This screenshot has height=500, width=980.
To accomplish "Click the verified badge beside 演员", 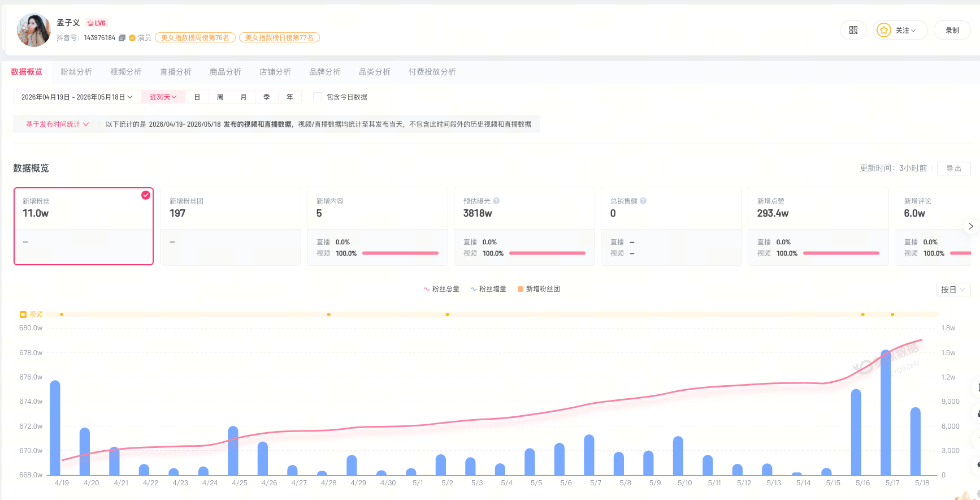I will (x=132, y=38).
